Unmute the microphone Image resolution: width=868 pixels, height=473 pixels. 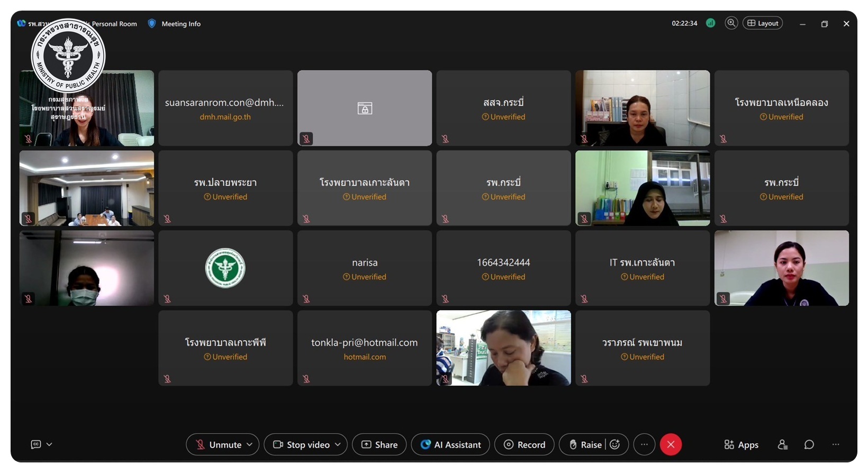(x=218, y=444)
